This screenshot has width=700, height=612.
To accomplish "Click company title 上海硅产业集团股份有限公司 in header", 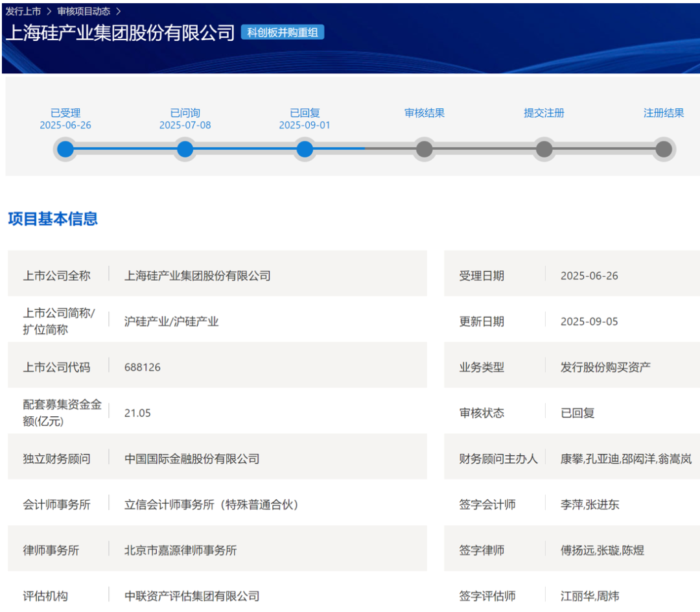I will (x=120, y=33).
